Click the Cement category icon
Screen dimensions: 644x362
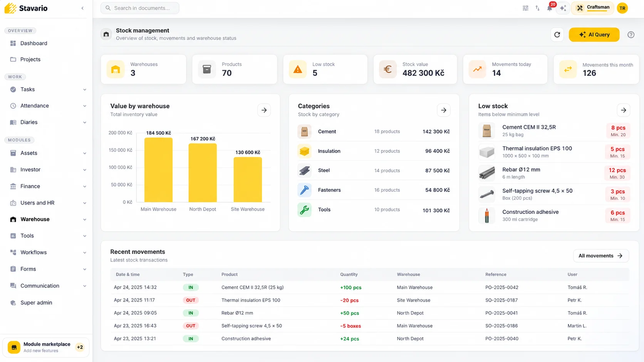point(304,132)
